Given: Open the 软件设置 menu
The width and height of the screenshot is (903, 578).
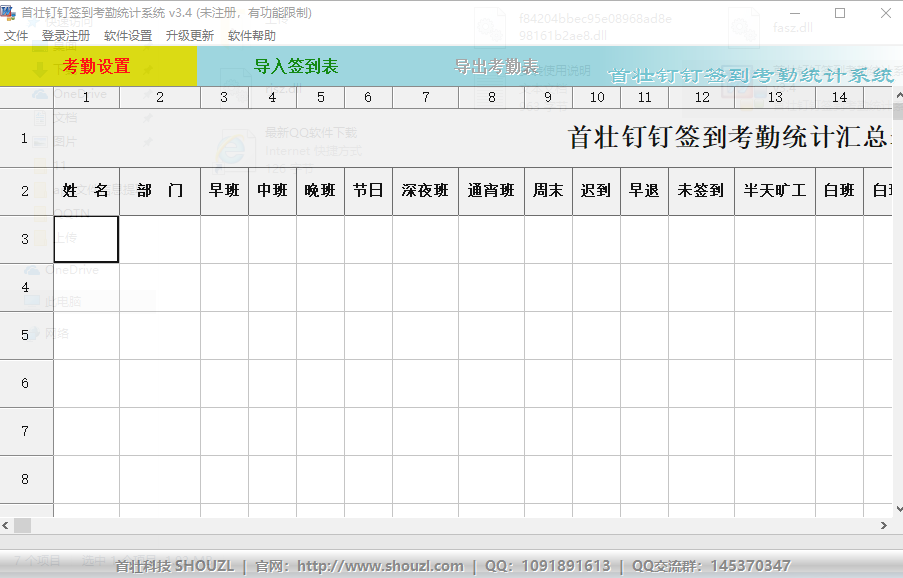Looking at the screenshot, I should pos(128,35).
